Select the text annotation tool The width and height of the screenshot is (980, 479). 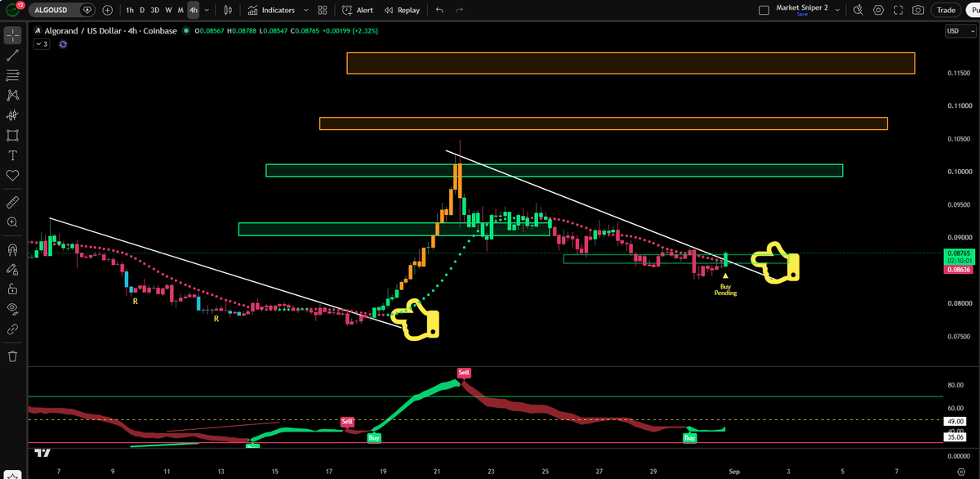13,155
